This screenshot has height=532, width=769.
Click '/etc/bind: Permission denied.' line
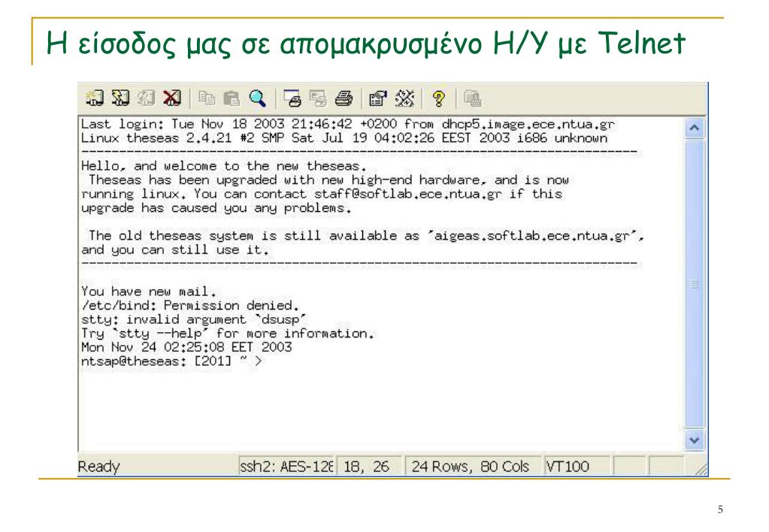tap(189, 306)
